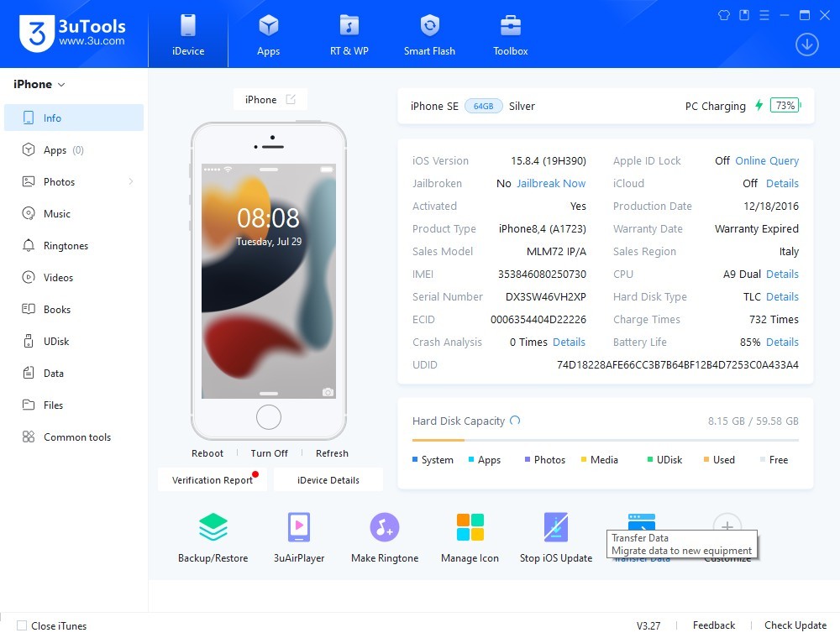Expand the Photos submenu arrow
840x638 pixels.
coord(131,182)
